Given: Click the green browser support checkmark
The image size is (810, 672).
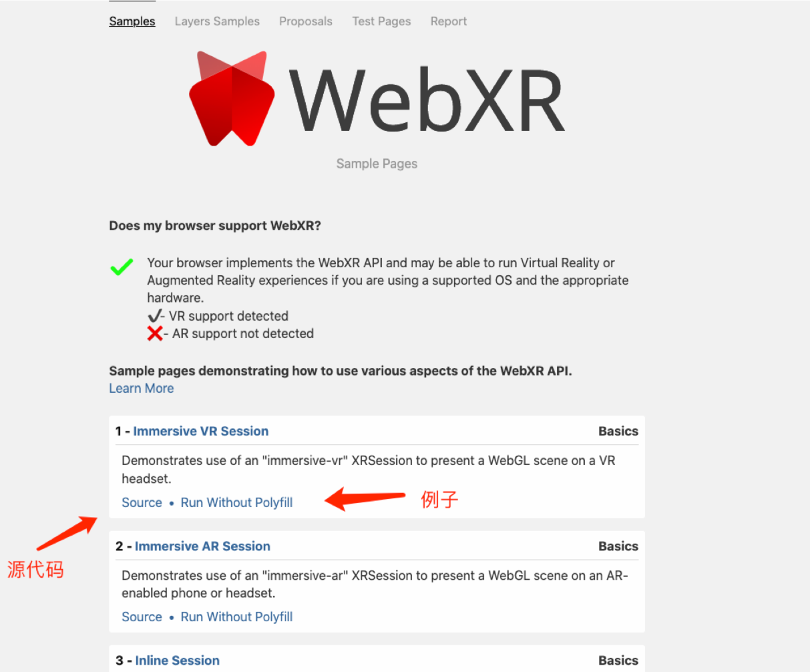Looking at the screenshot, I should [122, 267].
